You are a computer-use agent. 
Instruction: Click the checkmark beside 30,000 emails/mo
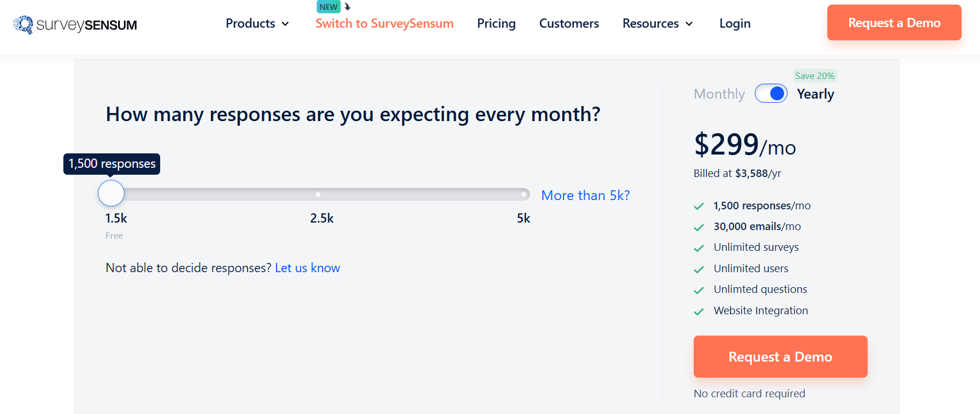point(698,227)
